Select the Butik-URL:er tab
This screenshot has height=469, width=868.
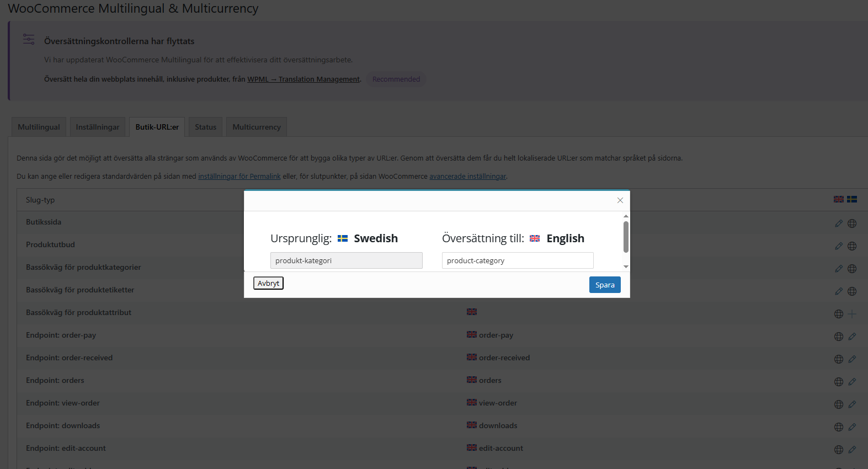tap(157, 127)
